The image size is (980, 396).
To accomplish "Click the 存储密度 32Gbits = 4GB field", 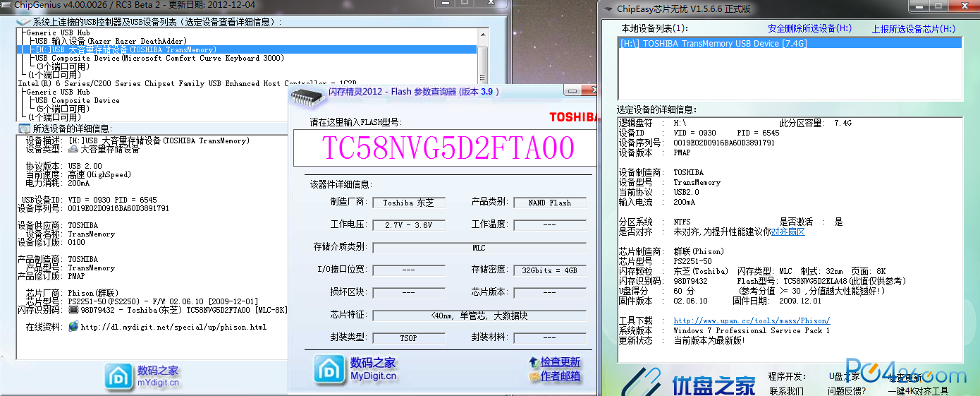I will click(x=550, y=270).
